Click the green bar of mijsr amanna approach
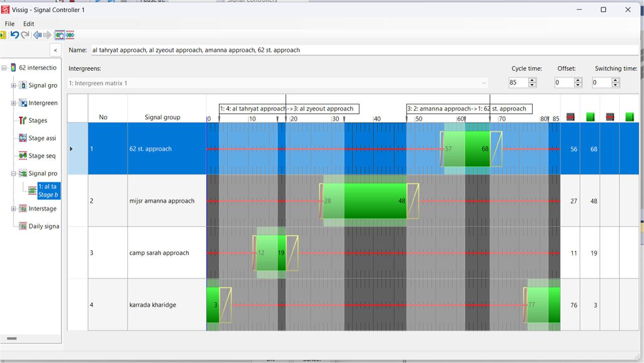This screenshot has height=363, width=644. [374, 201]
